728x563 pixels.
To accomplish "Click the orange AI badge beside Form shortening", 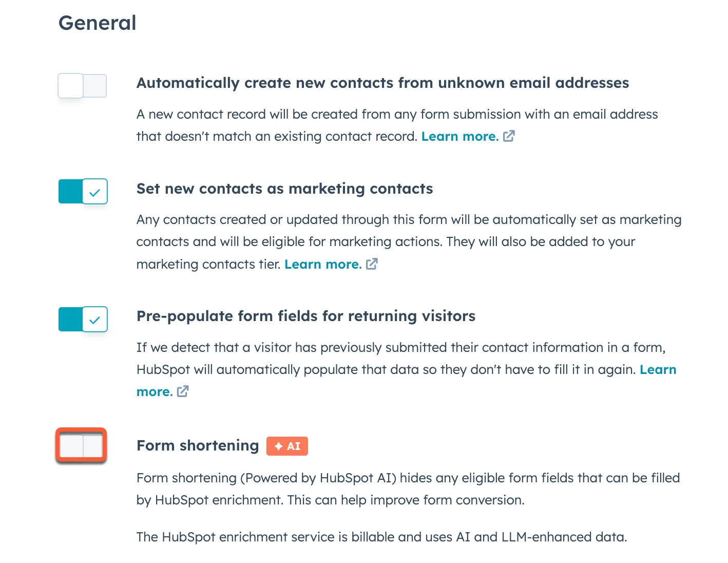I will click(x=287, y=446).
